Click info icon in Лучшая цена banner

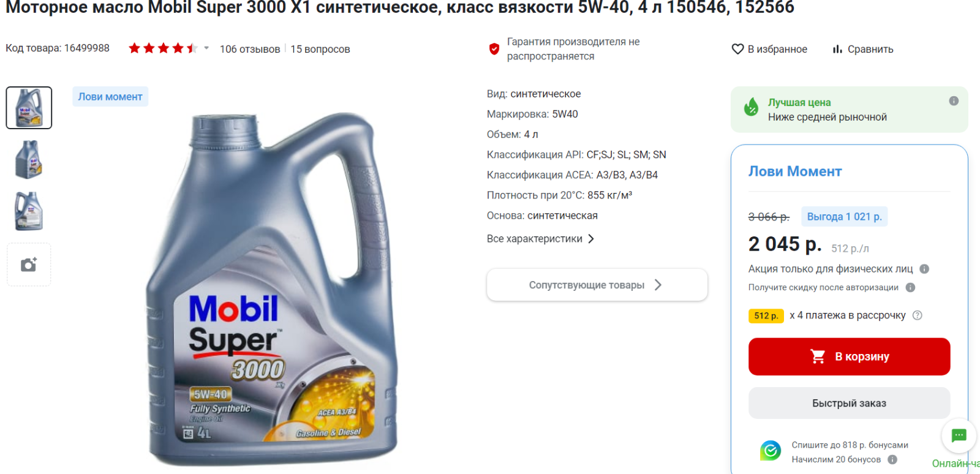[x=954, y=101]
